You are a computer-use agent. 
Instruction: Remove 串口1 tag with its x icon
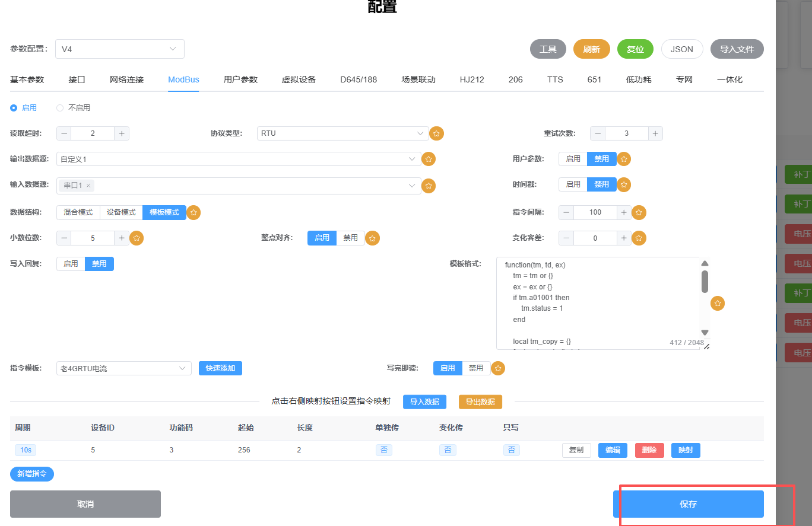(x=88, y=186)
